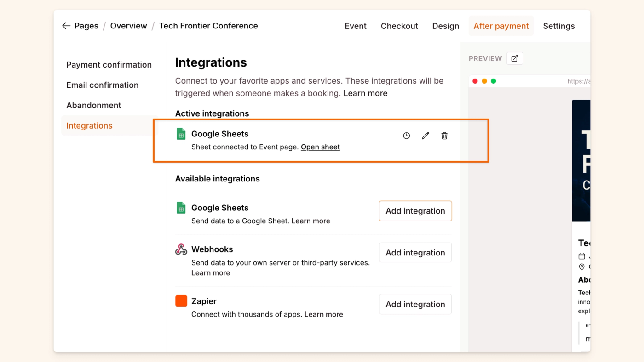Click Google Sheets icon in active integrations
This screenshot has height=362, width=644.
click(x=181, y=134)
